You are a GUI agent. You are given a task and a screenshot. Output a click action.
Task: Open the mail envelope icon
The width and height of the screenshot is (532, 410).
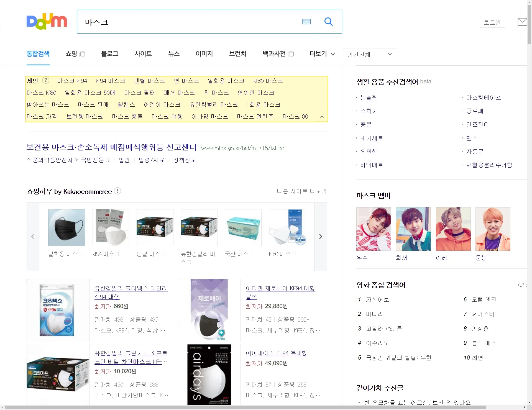522,22
